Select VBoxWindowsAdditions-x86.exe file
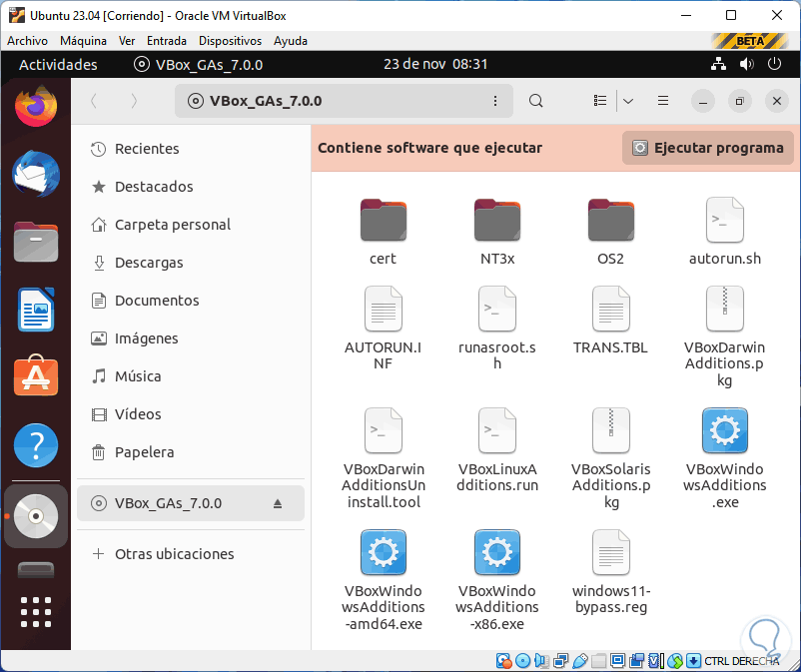This screenshot has height=672, width=801. (497, 580)
